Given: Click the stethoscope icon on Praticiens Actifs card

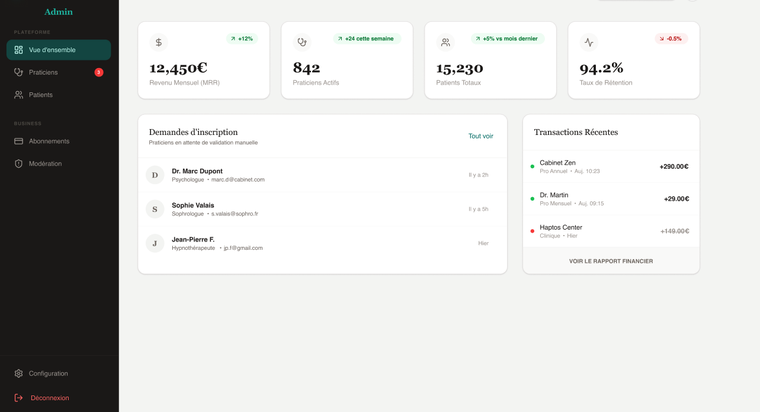Looking at the screenshot, I should 302,42.
